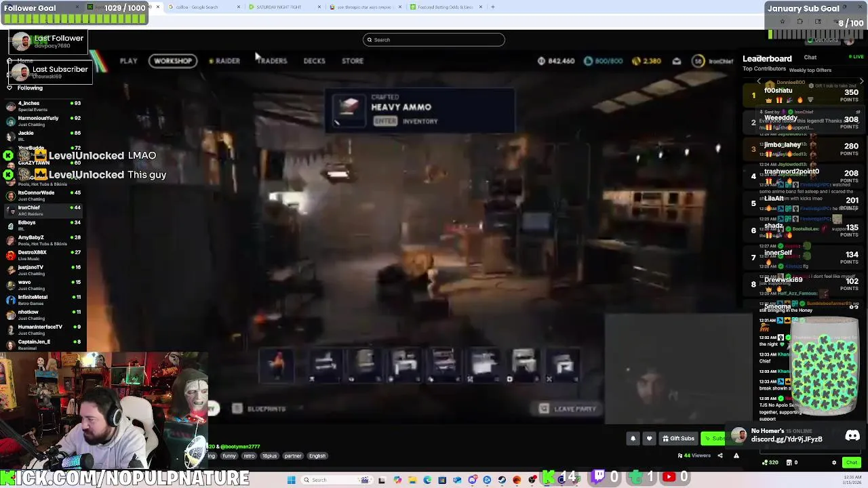Image resolution: width=868 pixels, height=488 pixels.
Task: Switch to the threepio star wars tab
Action: pos(364,7)
